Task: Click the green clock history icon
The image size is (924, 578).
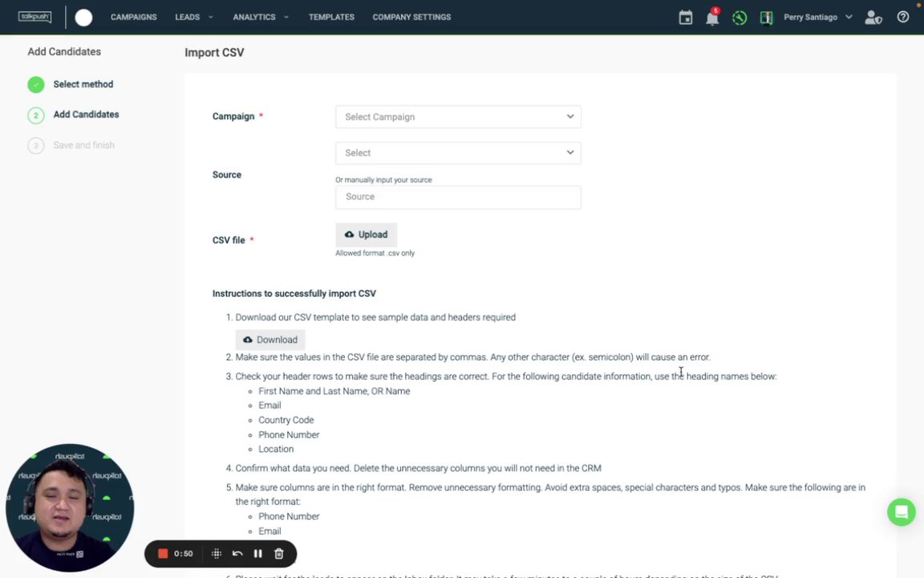Action: click(x=740, y=18)
